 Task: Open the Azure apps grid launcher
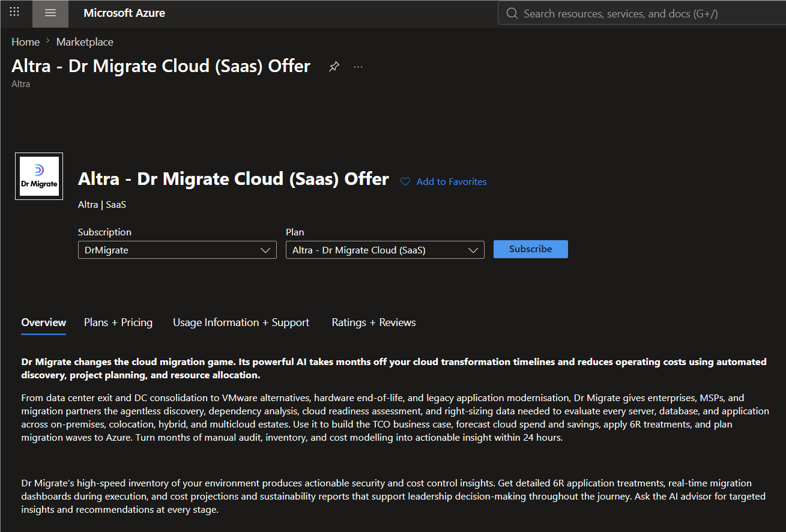pos(14,12)
